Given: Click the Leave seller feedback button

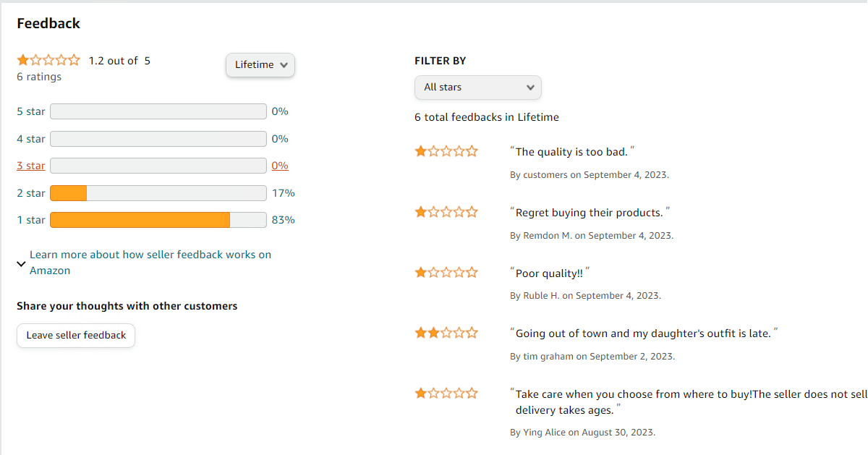Looking at the screenshot, I should point(76,336).
